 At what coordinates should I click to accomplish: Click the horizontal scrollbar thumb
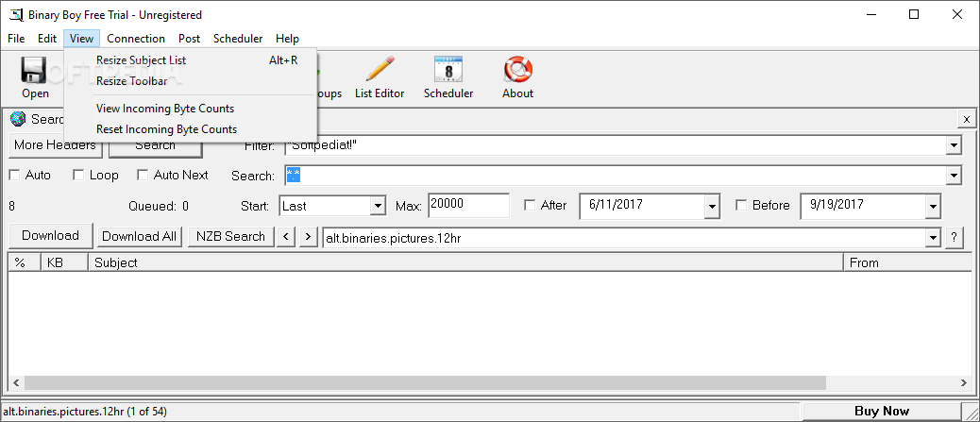coord(425,382)
